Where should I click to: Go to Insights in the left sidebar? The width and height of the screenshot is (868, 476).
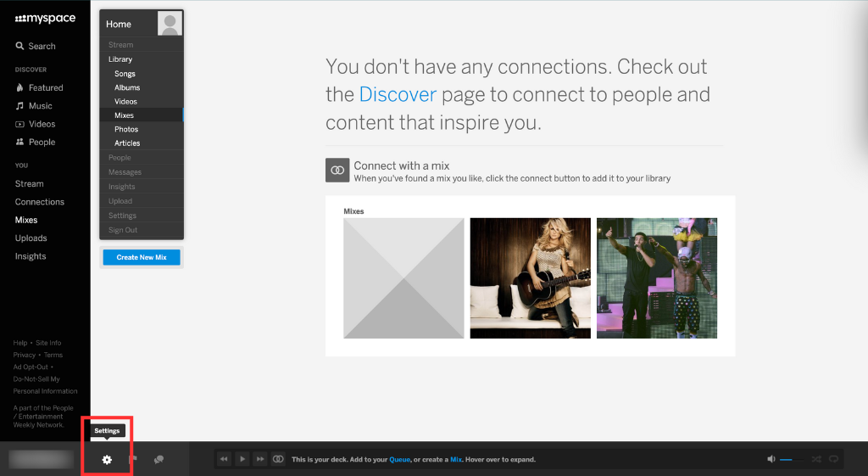click(31, 256)
